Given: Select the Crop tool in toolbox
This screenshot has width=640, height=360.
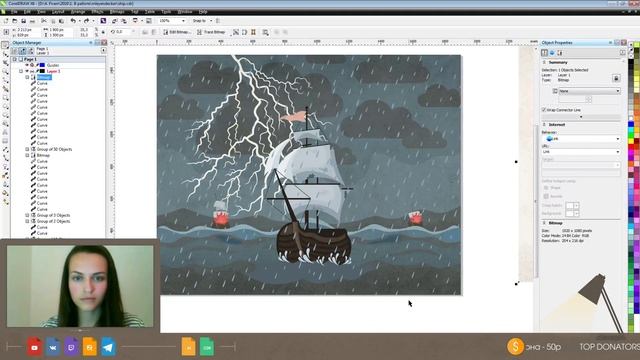Looking at the screenshot, I should coord(5,62).
